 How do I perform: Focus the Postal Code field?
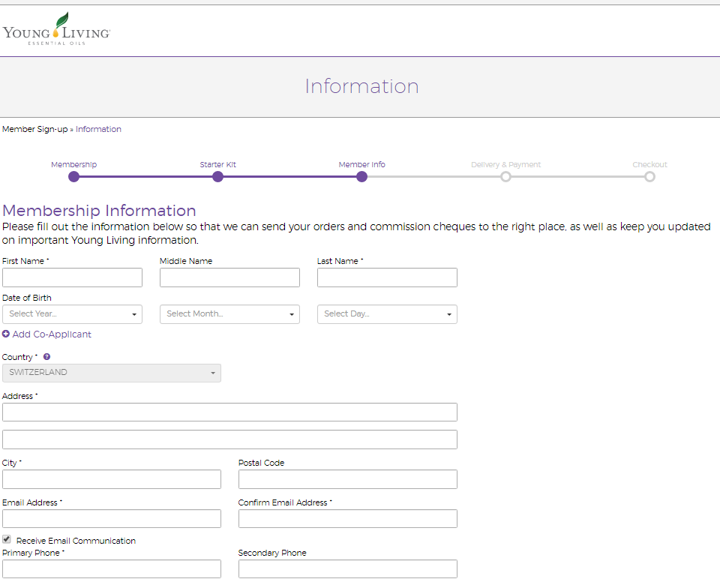347,479
